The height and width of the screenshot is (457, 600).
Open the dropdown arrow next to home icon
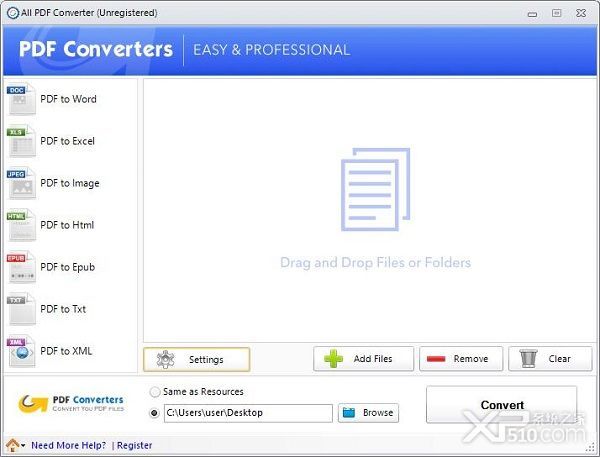(x=23, y=446)
